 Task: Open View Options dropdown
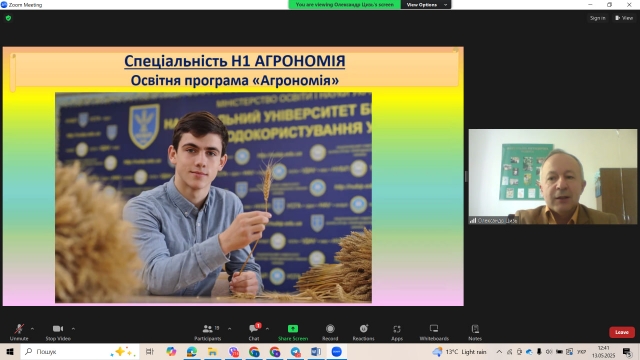point(426,4)
